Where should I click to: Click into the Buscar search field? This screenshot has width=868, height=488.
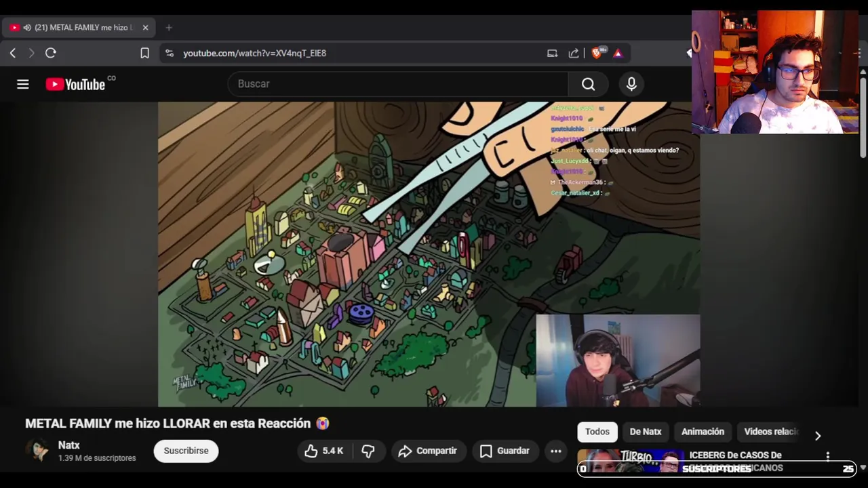click(x=398, y=84)
